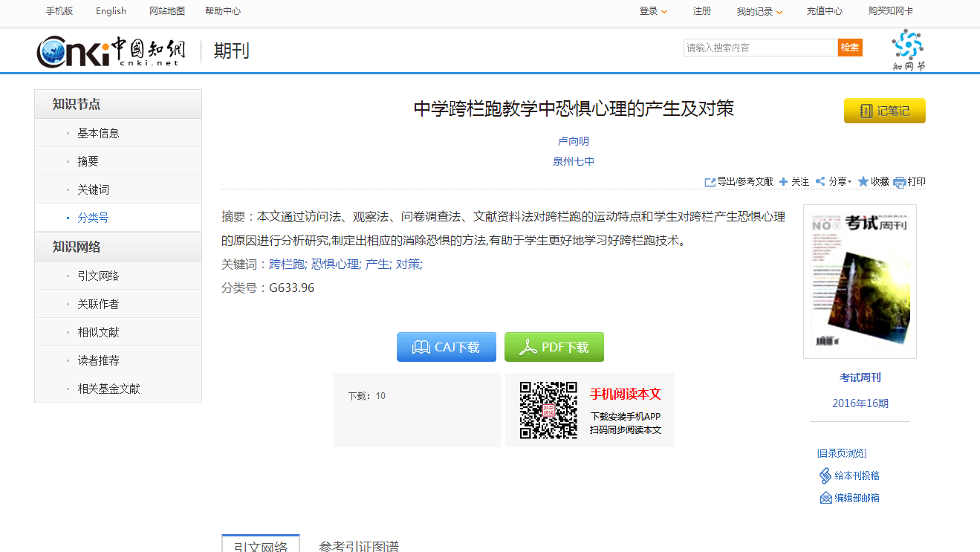The image size is (980, 552).
Task: Click the green PDF下载 button
Action: pyautogui.click(x=554, y=347)
